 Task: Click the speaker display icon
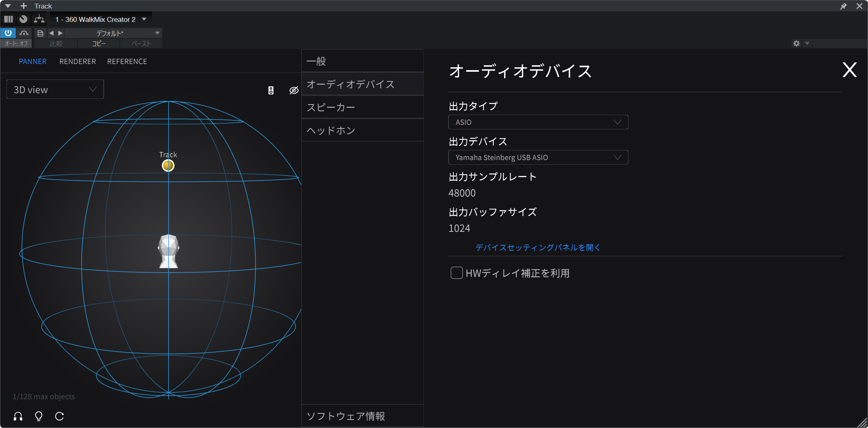(271, 90)
